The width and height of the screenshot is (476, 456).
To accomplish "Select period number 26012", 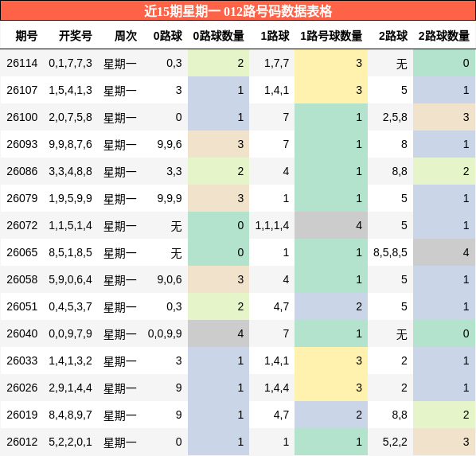I will (x=21, y=442).
